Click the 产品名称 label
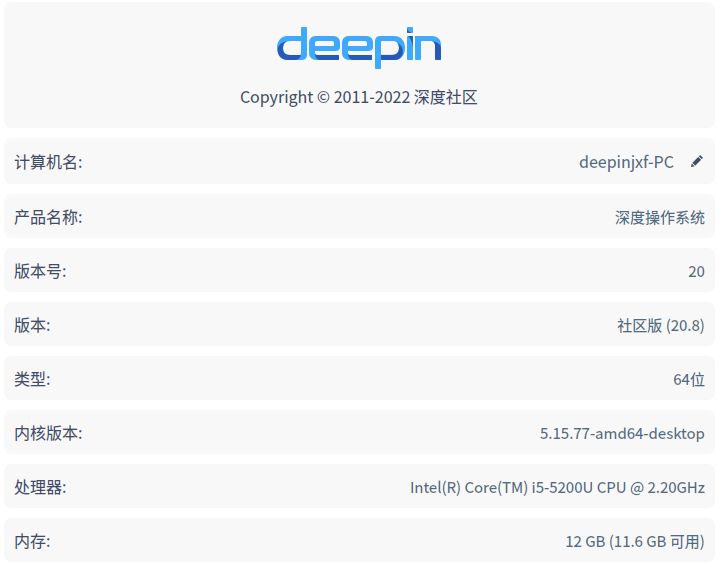 pyautogui.click(x=48, y=217)
